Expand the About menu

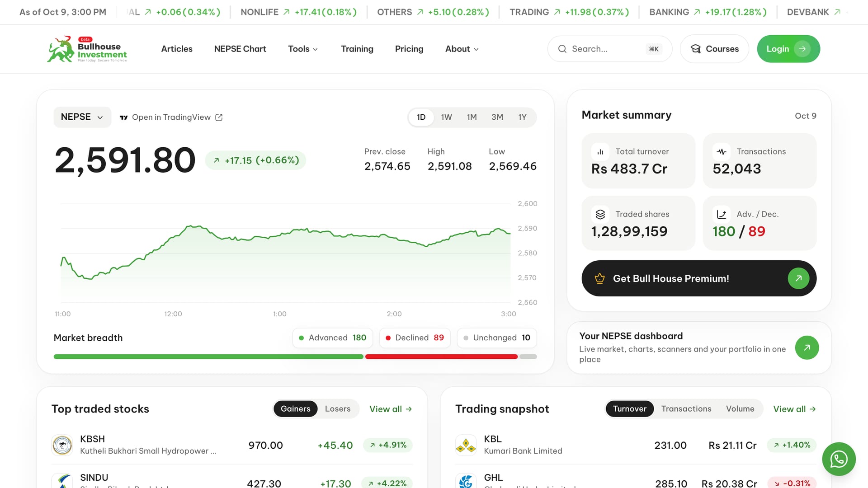(462, 49)
